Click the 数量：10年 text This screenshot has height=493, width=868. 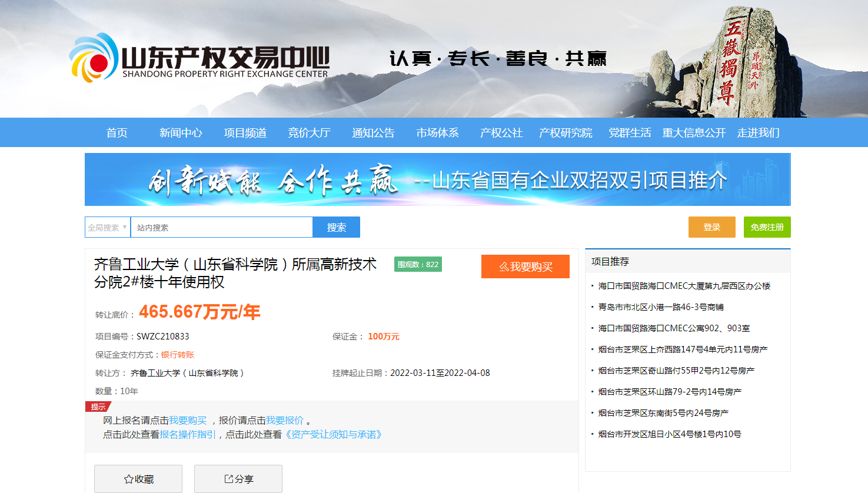tap(117, 391)
